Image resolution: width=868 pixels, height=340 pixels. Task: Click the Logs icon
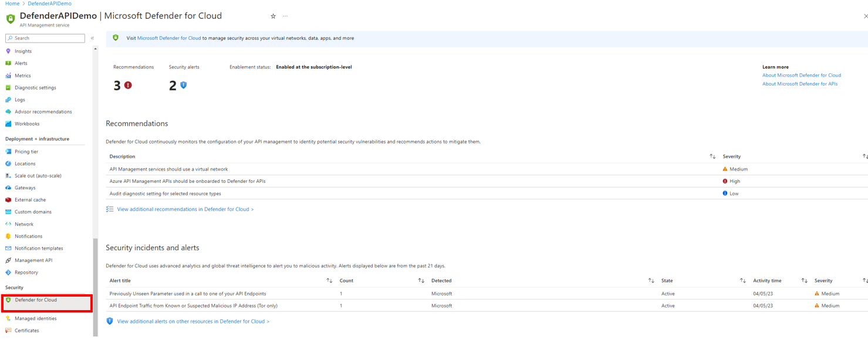point(8,100)
